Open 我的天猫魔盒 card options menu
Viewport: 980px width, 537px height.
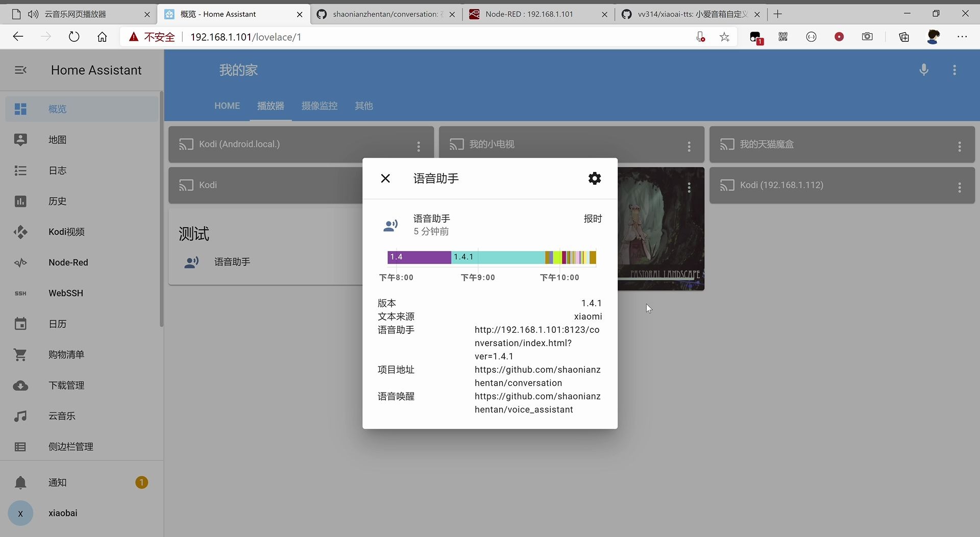960,147
